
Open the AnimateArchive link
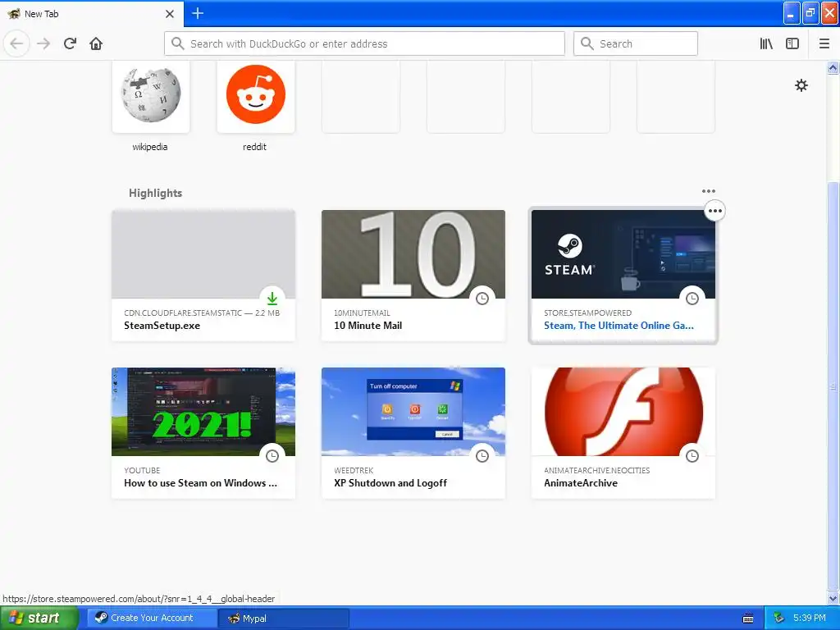(581, 483)
